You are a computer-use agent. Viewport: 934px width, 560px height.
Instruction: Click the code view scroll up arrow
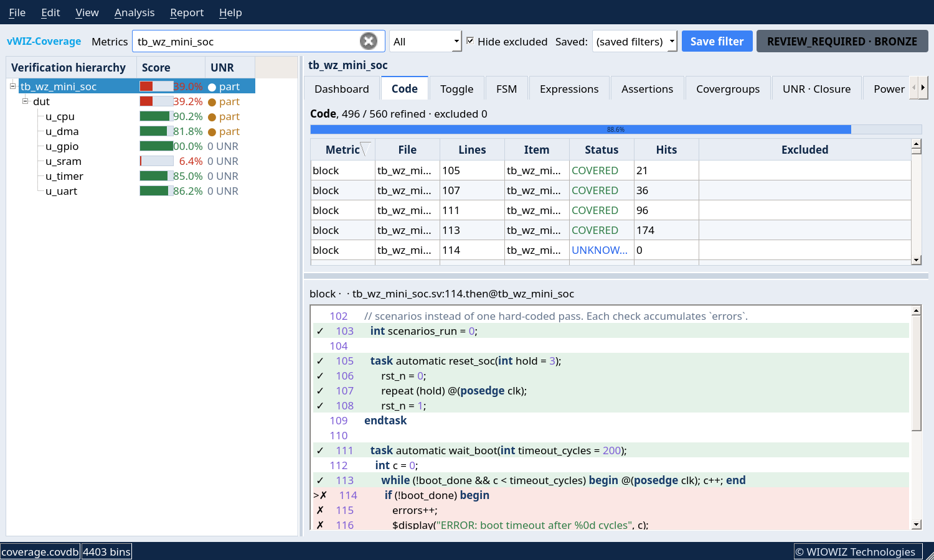pyautogui.click(x=916, y=310)
